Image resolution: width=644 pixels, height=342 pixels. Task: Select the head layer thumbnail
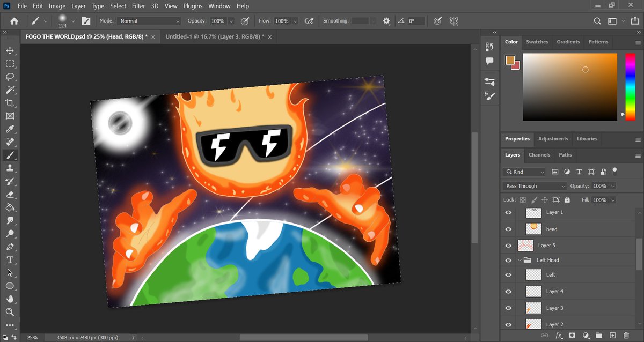click(533, 229)
